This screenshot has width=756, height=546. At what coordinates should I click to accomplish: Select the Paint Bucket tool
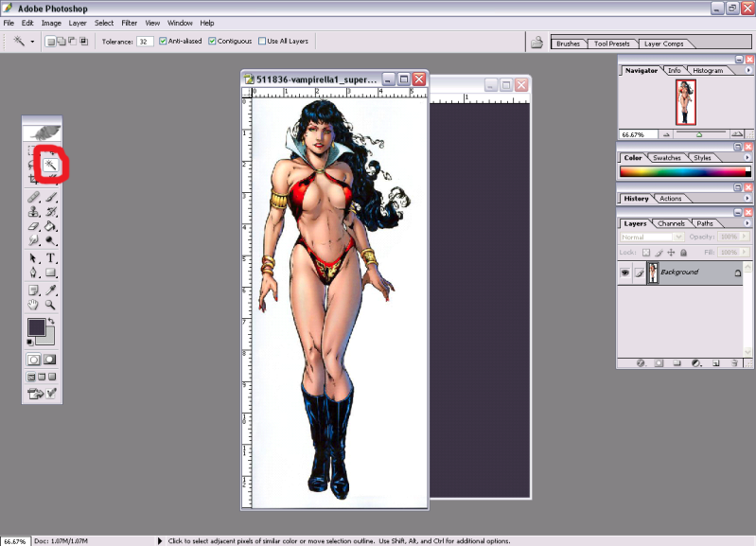pos(51,226)
